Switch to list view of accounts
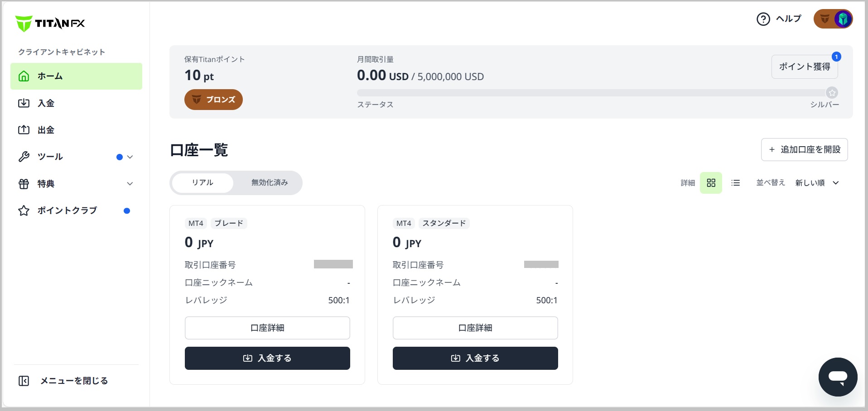The image size is (868, 411). click(736, 183)
